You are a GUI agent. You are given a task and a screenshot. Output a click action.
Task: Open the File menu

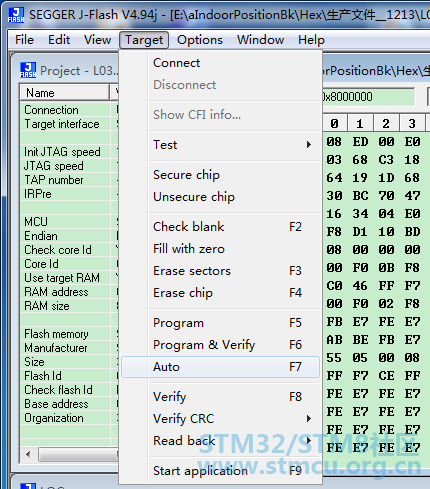pos(24,40)
